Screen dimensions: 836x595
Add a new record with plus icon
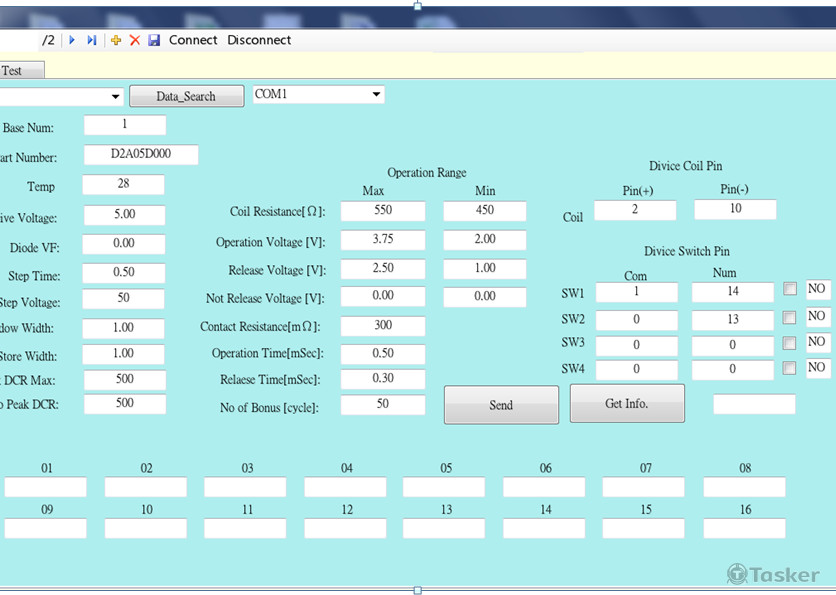click(116, 40)
